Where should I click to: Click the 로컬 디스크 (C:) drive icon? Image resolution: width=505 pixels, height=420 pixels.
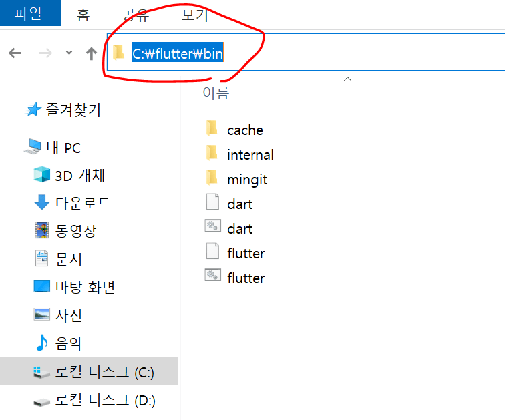tap(42, 372)
